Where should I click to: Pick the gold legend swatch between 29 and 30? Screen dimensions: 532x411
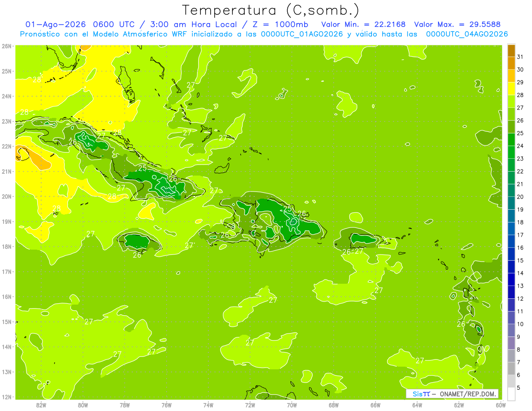coord(511,76)
